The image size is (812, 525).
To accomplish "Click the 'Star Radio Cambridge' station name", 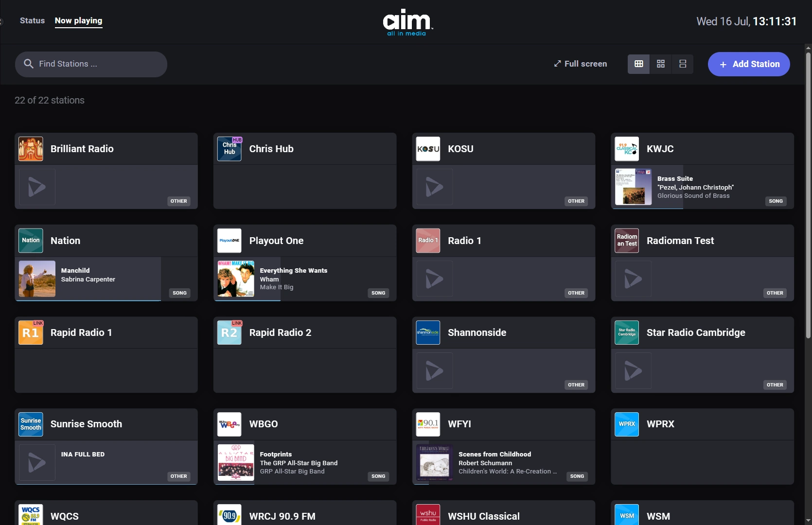I will (696, 332).
